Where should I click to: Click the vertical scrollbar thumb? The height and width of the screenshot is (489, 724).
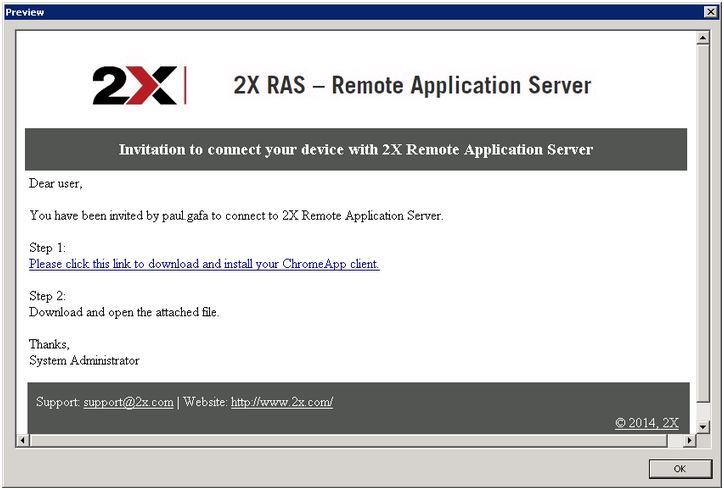(703, 223)
